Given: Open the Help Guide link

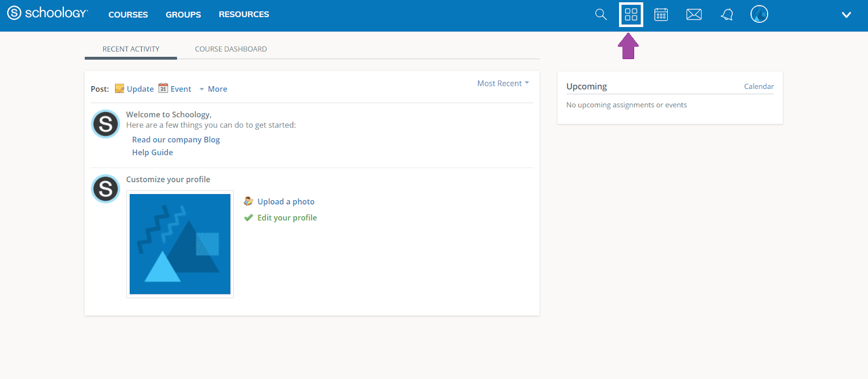Looking at the screenshot, I should point(152,152).
